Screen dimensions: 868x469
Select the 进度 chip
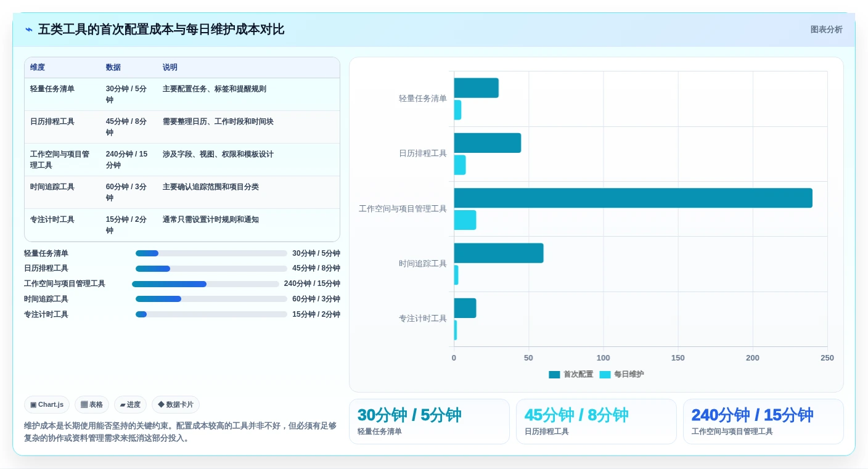130,404
